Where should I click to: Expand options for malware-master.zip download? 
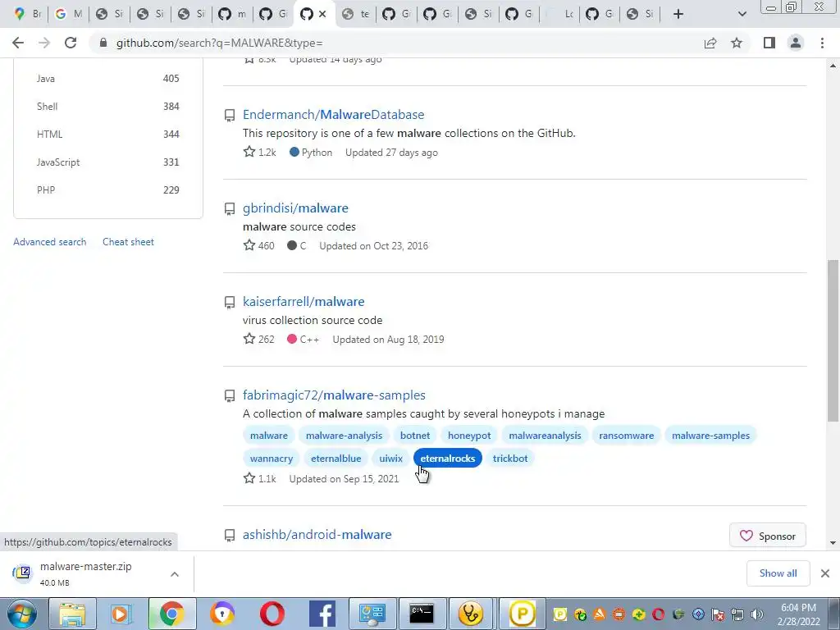point(175,574)
